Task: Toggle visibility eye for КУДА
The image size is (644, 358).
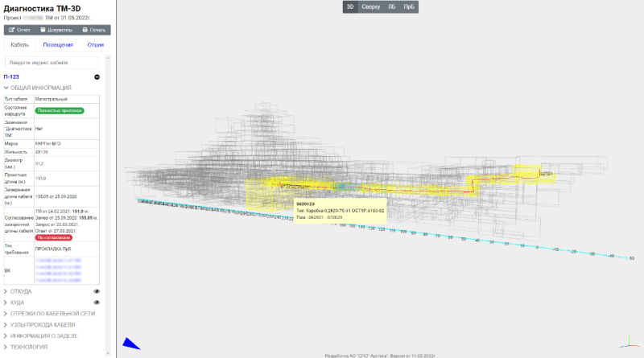Action: [97, 302]
